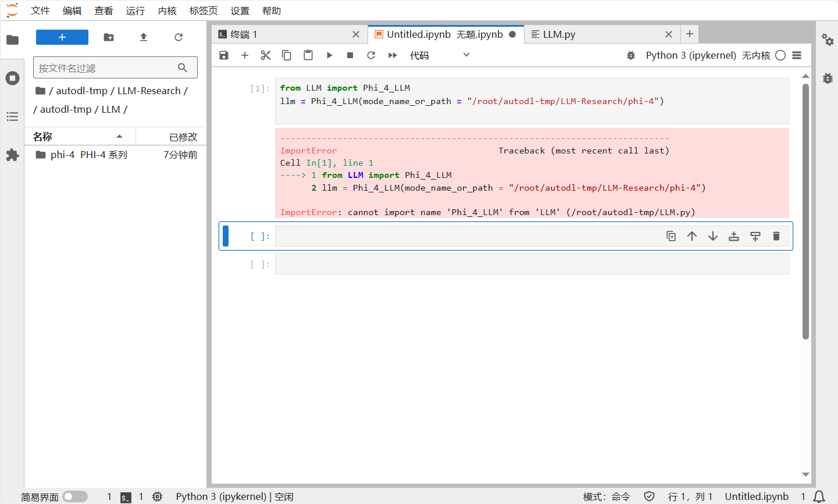Cut the selected cell using the scissors icon
Image resolution: width=838 pixels, height=504 pixels.
click(x=266, y=55)
